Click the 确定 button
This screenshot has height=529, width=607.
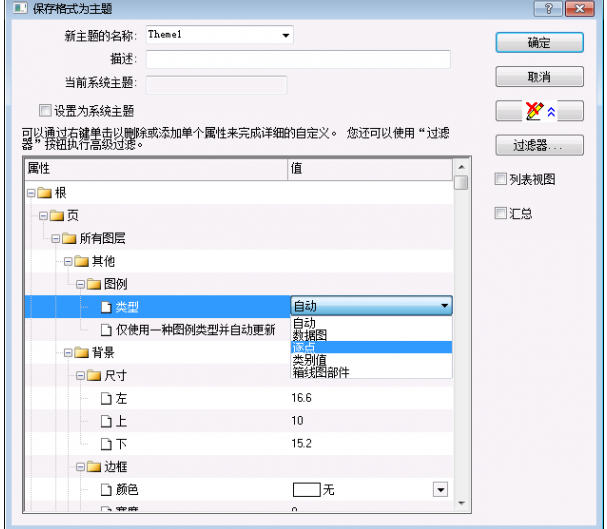539,43
